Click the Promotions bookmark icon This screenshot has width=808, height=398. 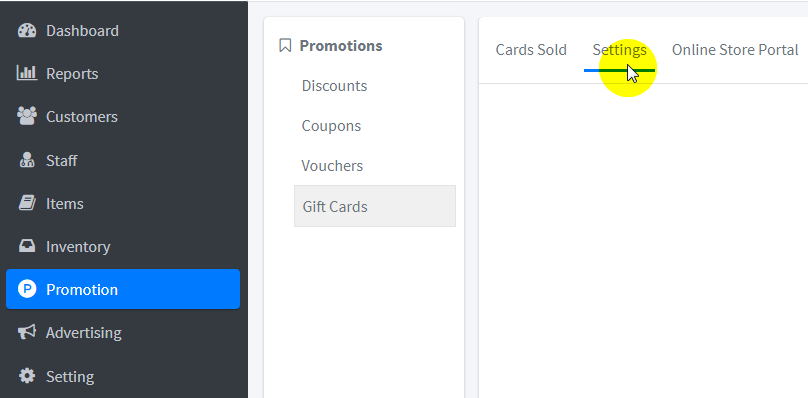click(x=285, y=45)
